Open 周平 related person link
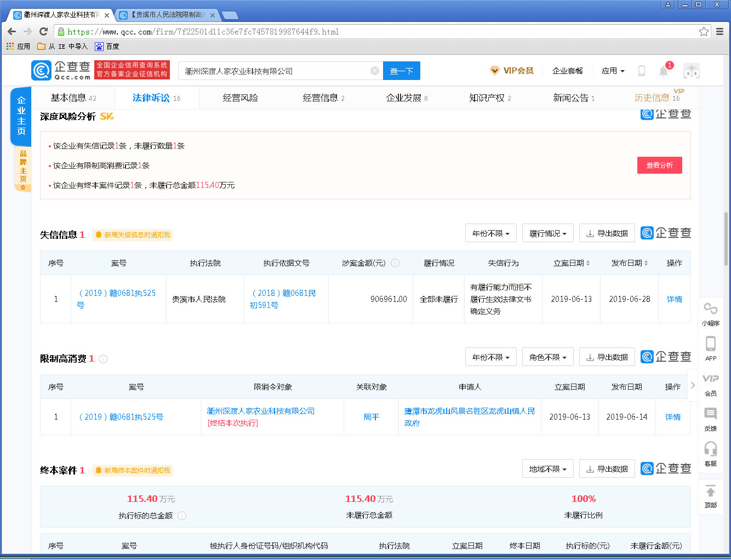This screenshot has width=731, height=560. [371, 417]
